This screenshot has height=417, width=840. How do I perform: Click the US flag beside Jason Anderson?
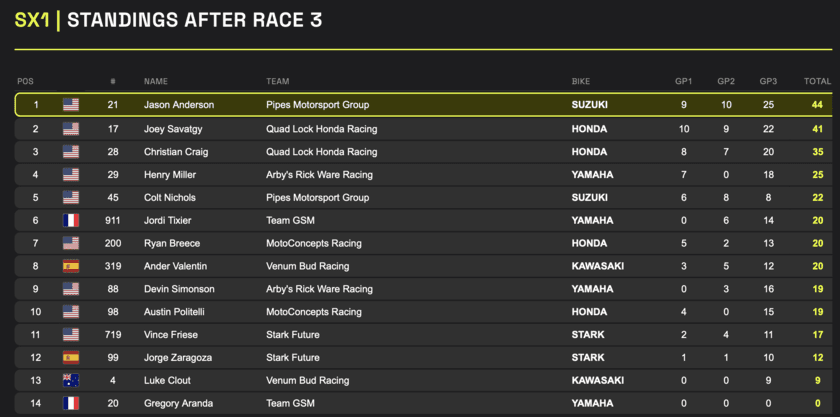pyautogui.click(x=71, y=105)
